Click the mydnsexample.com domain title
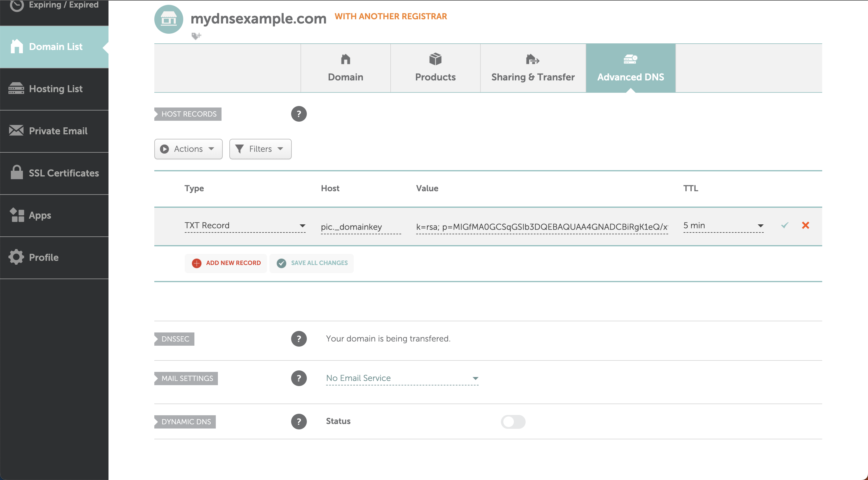 click(259, 18)
